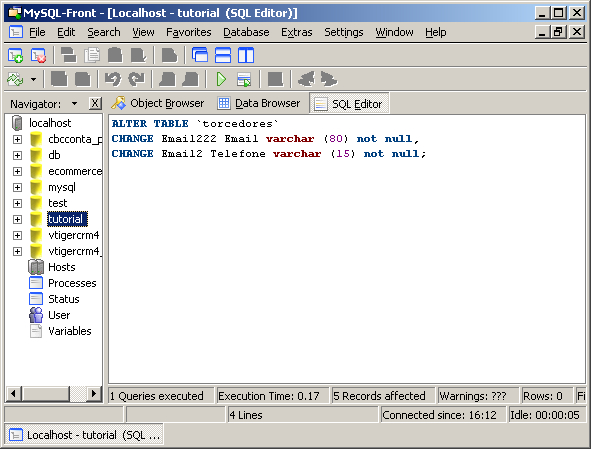Select the tutorial database name
Viewport: 591px width, 449px height.
[x=67, y=219]
